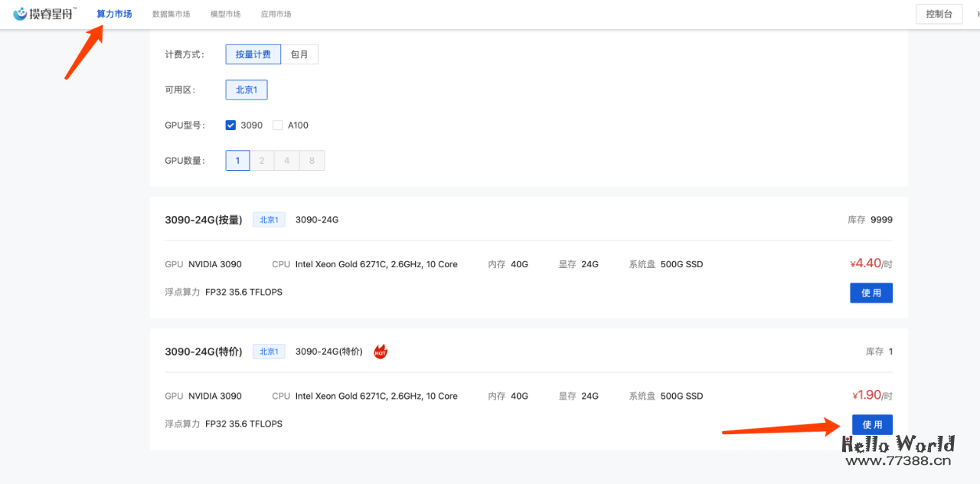Select 包月 billing mode
980x484 pixels.
pos(299,54)
